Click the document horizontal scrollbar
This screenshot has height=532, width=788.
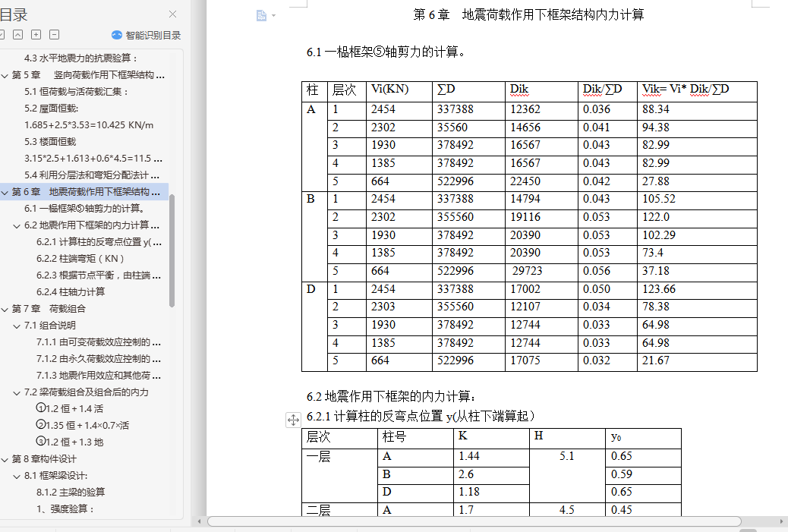(x=474, y=521)
